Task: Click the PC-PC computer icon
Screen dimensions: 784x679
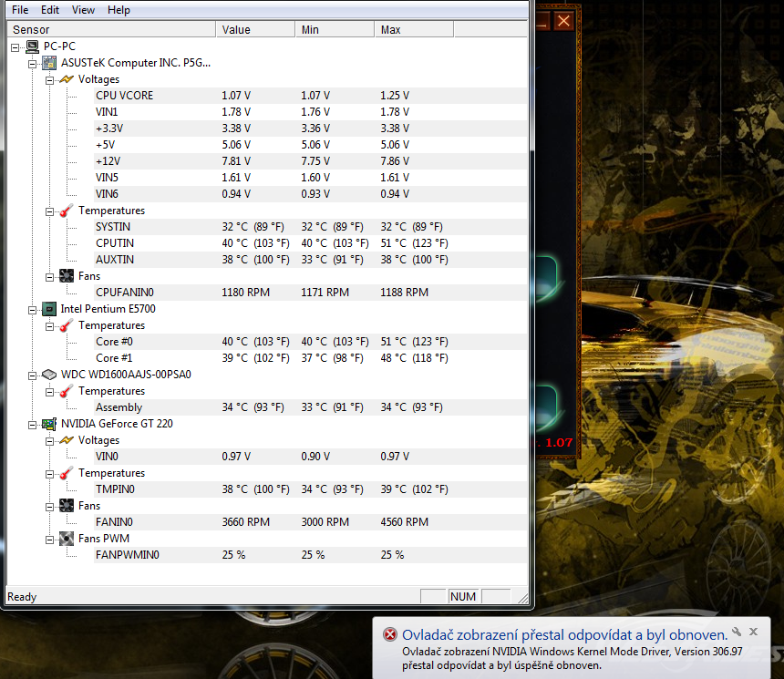Action: tap(32, 46)
